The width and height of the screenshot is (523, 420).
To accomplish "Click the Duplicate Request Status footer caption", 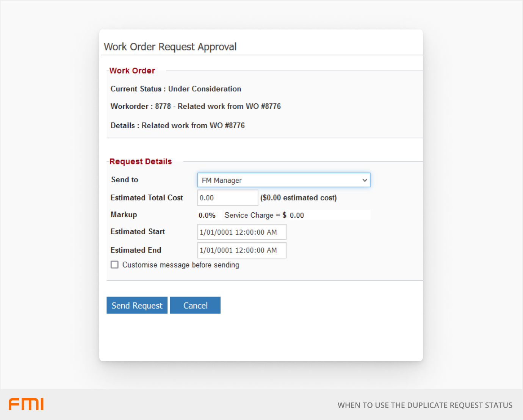I will [425, 405].
